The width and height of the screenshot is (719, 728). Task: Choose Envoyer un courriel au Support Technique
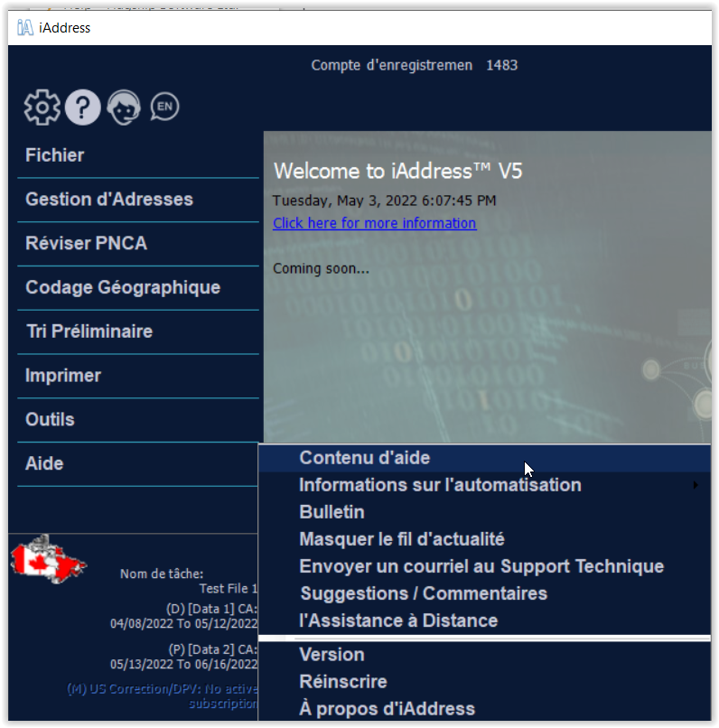click(484, 567)
